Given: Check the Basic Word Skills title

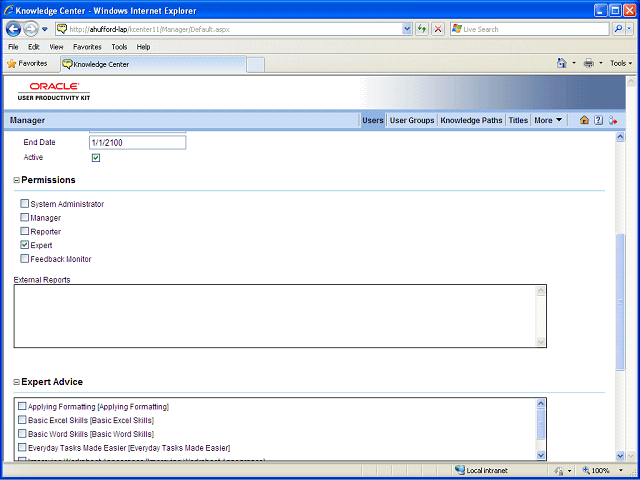Looking at the screenshot, I should (x=22, y=433).
